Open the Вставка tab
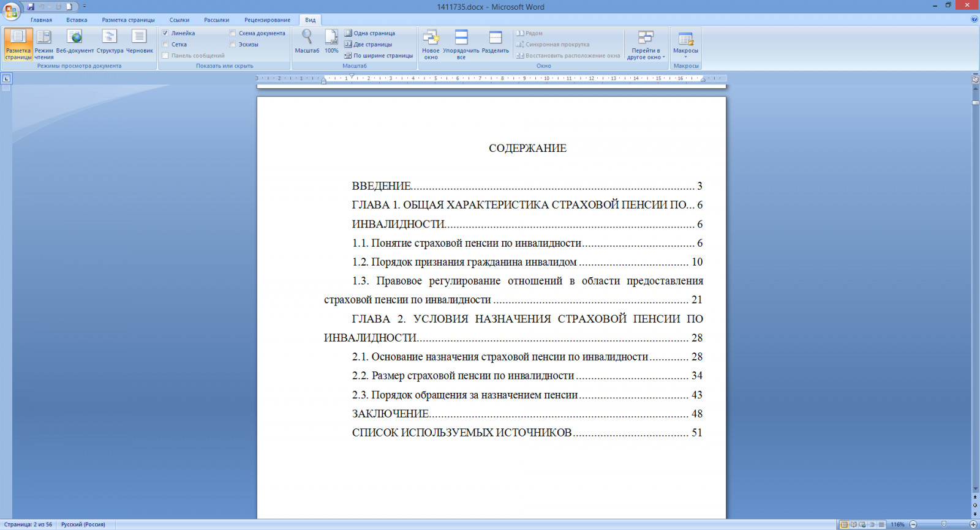The width and height of the screenshot is (980, 530). pyautogui.click(x=77, y=20)
